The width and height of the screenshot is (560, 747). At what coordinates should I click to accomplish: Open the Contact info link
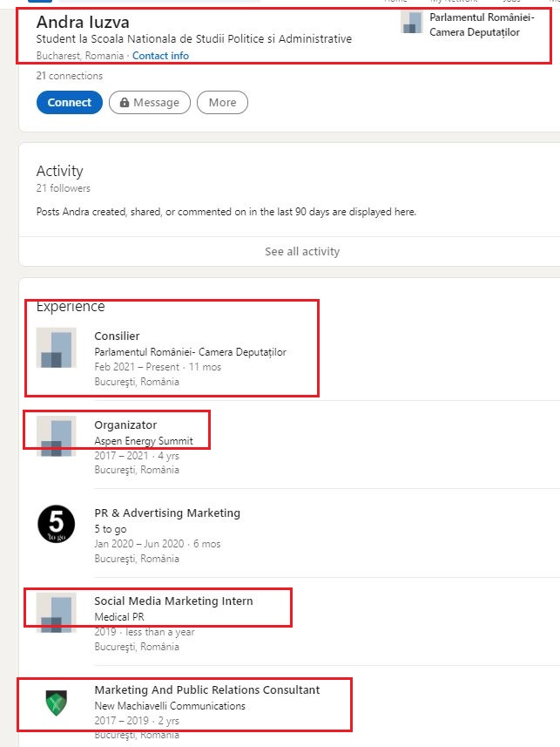click(x=160, y=56)
